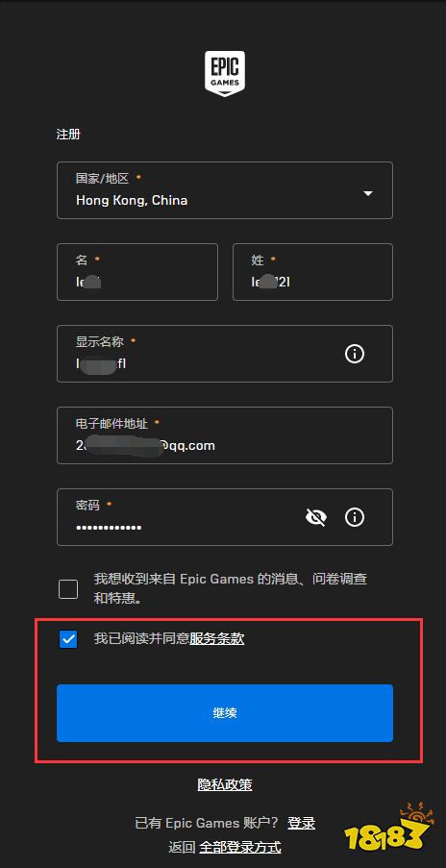Viewport: 446px width, 868px height.
Task: Focus the 名 first name field
Action: [x=137, y=272]
